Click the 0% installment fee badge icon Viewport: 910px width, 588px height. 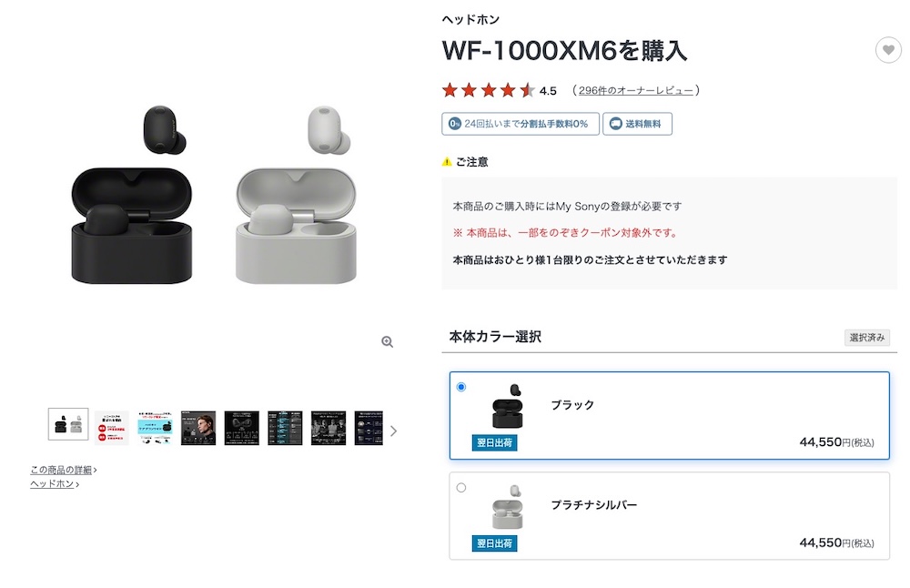[453, 124]
